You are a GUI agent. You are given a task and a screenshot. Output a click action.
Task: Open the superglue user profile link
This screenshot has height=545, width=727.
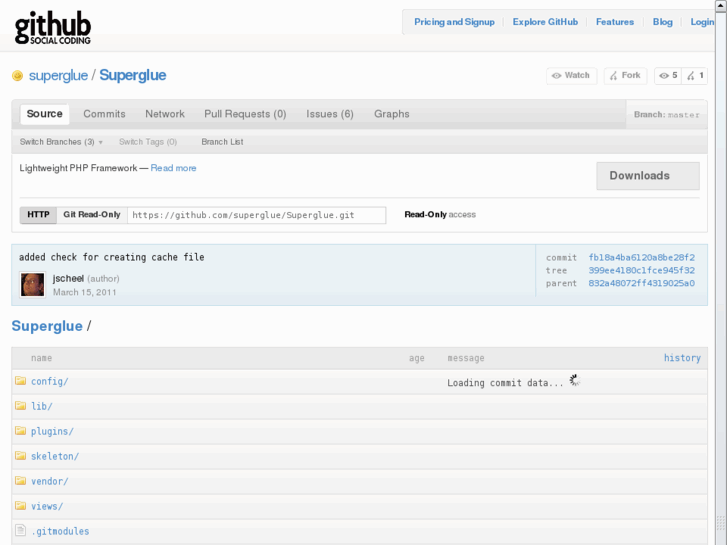point(58,75)
